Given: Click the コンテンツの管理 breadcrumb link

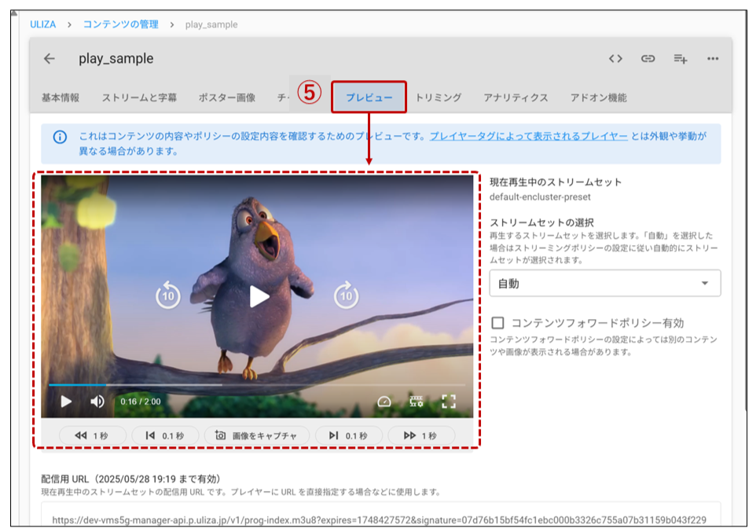Looking at the screenshot, I should coord(120,24).
